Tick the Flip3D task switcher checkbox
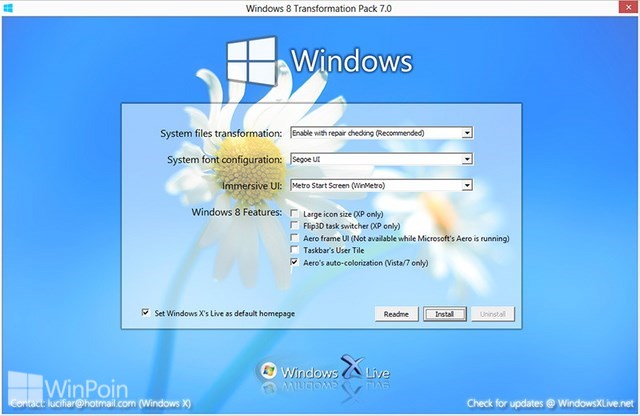This screenshot has height=416, width=640. (x=294, y=225)
